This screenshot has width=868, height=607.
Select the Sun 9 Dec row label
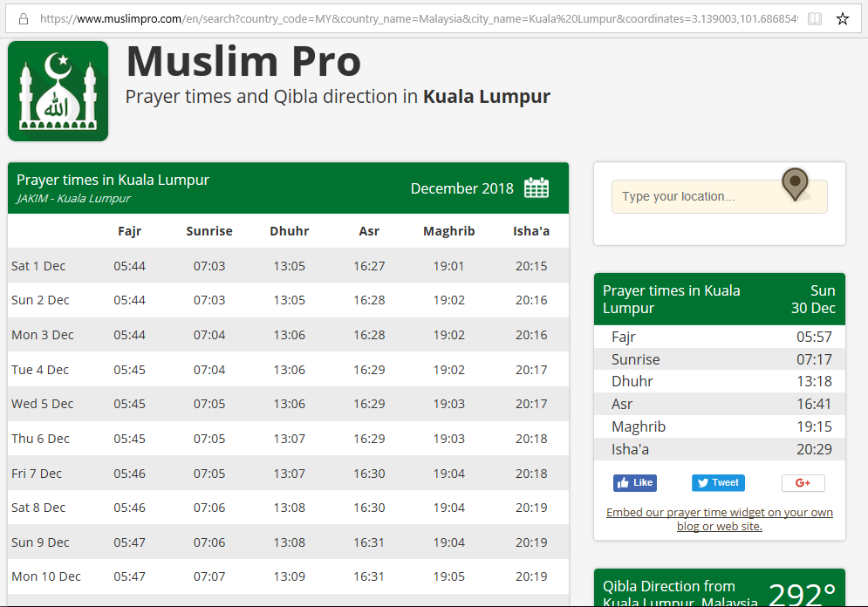(x=40, y=542)
